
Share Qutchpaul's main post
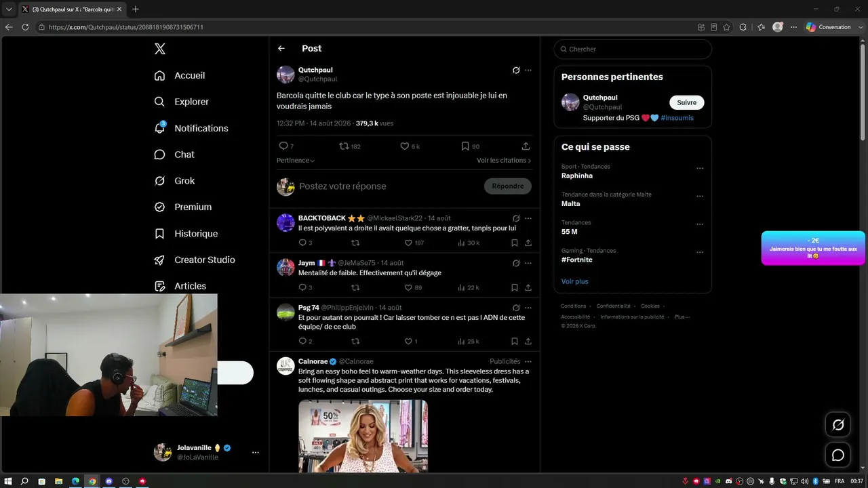click(526, 146)
